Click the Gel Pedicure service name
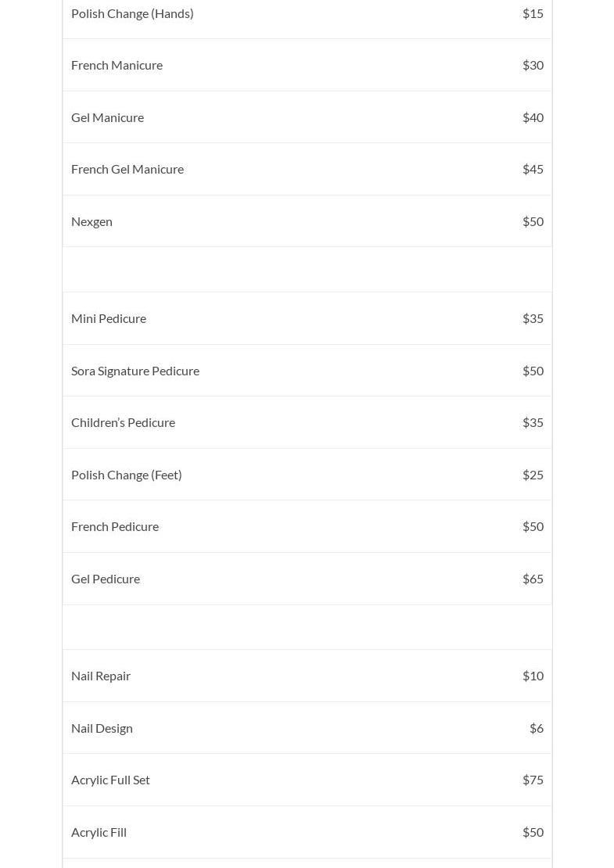This screenshot has height=868, width=614. pyautogui.click(x=106, y=579)
